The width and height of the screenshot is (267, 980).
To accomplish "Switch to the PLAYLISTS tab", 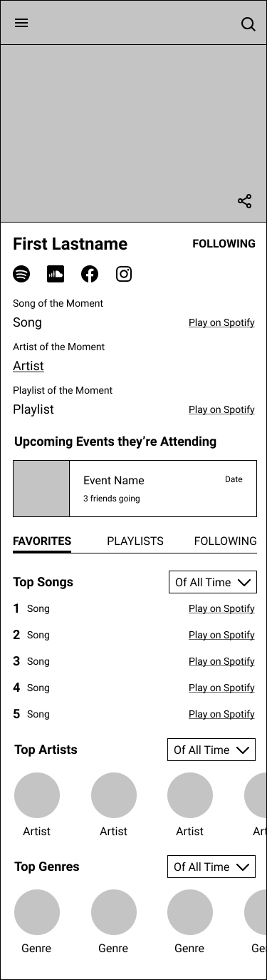I will 135,541.
